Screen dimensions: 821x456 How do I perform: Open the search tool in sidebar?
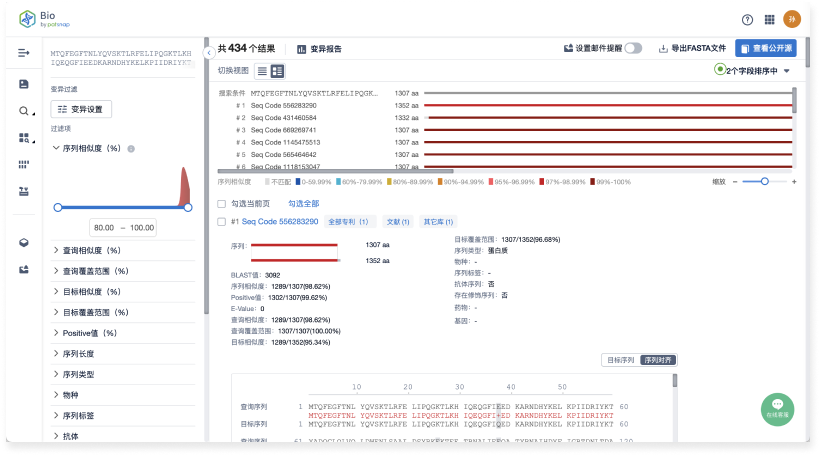click(23, 111)
